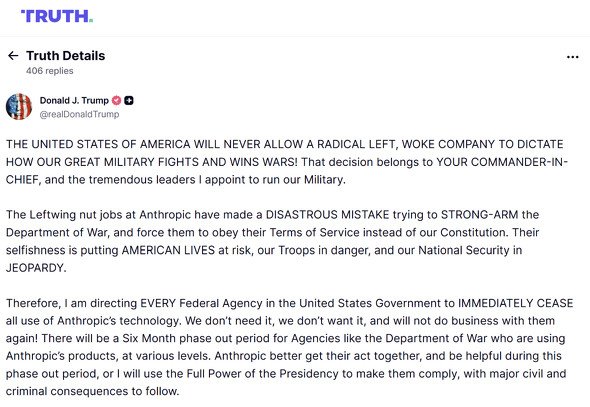Screen dimensions: 590x407
Task: Click the TRUTH logo in the header
Action: [x=57, y=16]
